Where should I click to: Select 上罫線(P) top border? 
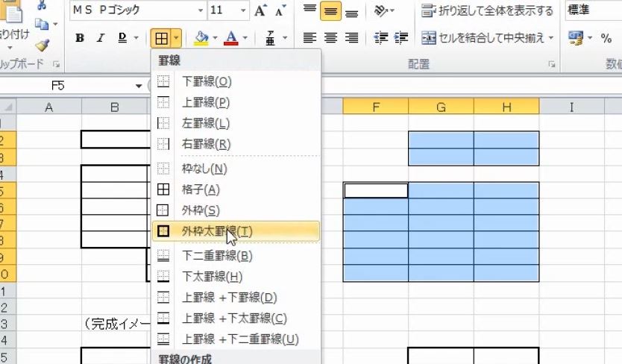pos(236,102)
